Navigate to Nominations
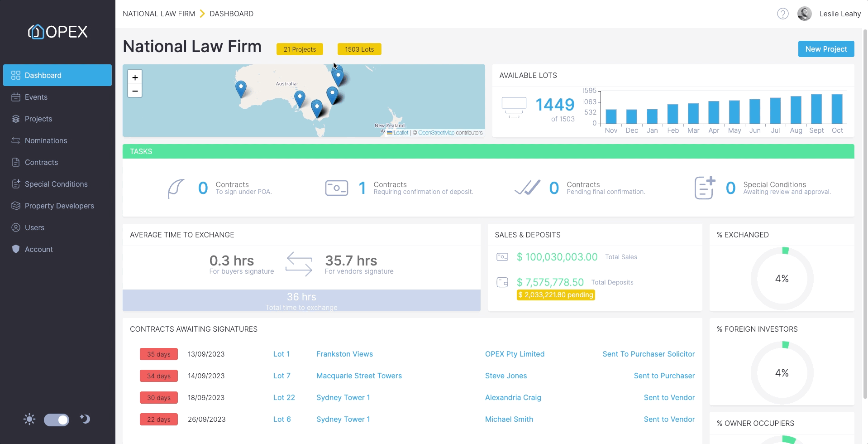Viewport: 868px width, 444px height. [x=57, y=140]
